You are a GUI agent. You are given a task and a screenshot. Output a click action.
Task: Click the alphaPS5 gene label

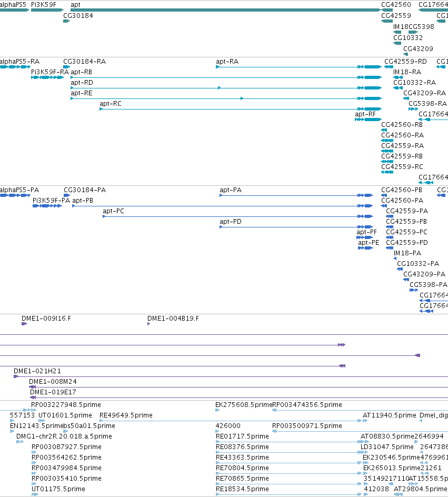(x=13, y=5)
